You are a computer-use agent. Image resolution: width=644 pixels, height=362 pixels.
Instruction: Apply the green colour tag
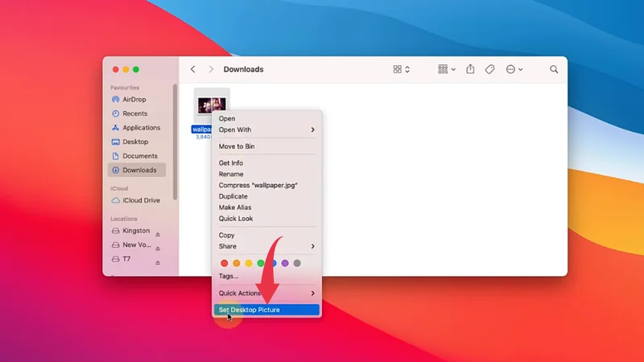(x=261, y=263)
